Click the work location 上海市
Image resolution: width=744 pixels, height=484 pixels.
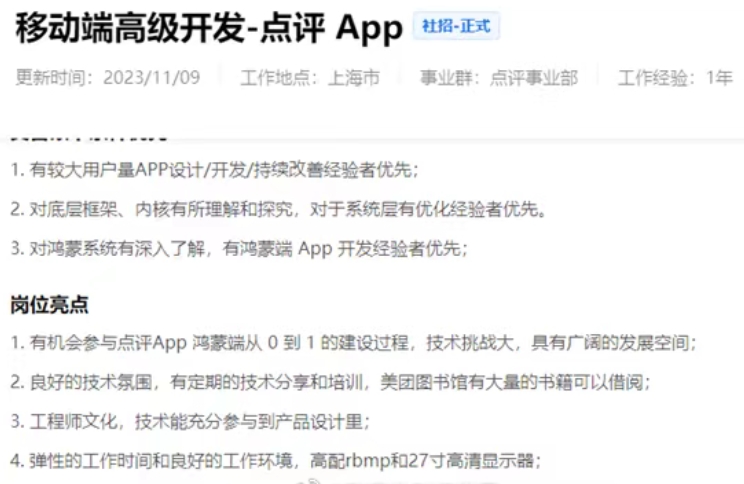click(x=354, y=77)
